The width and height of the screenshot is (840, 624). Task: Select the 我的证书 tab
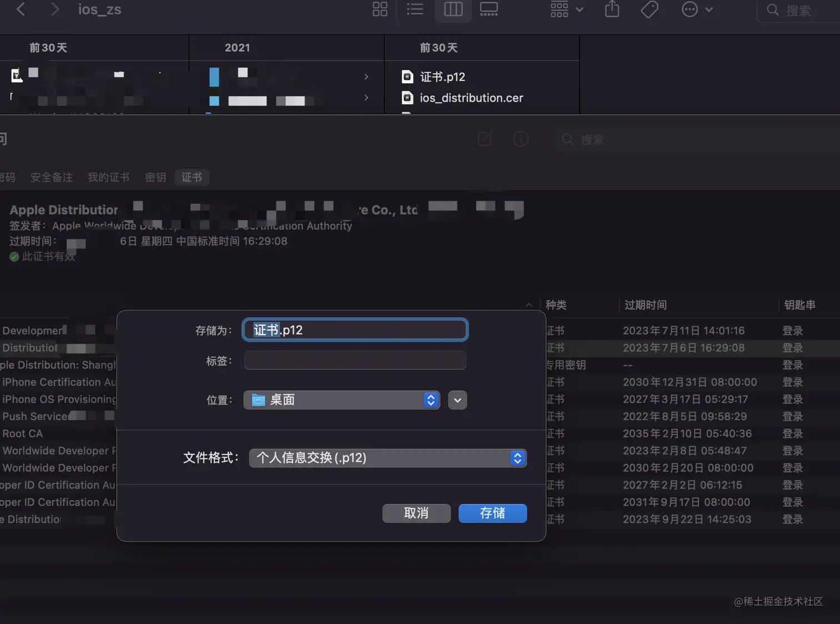tap(108, 177)
